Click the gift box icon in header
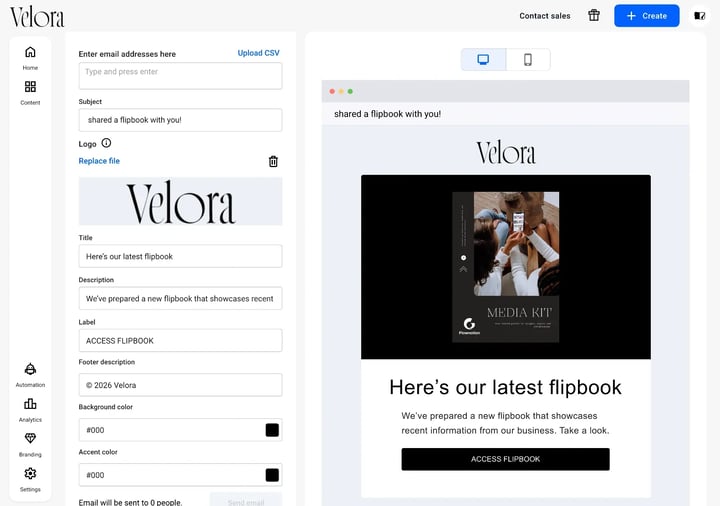Viewport: 720px width, 506px height. [594, 16]
